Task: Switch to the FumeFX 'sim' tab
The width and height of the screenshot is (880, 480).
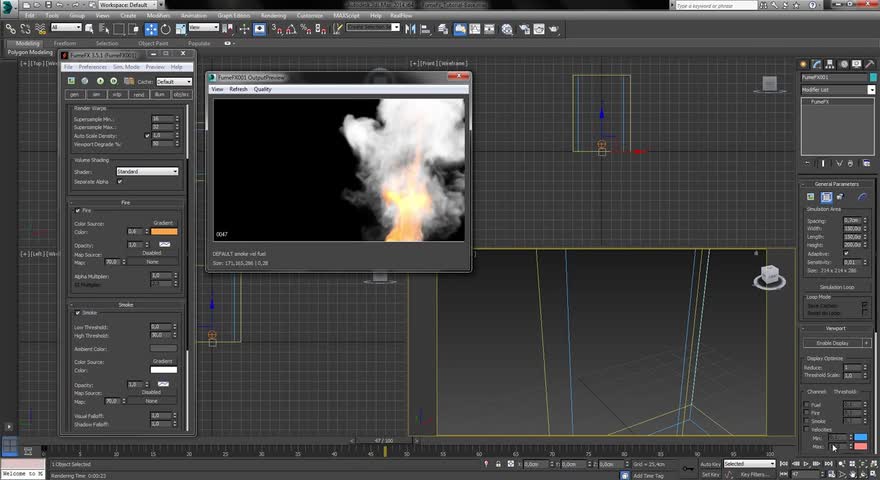Action: tap(95, 95)
